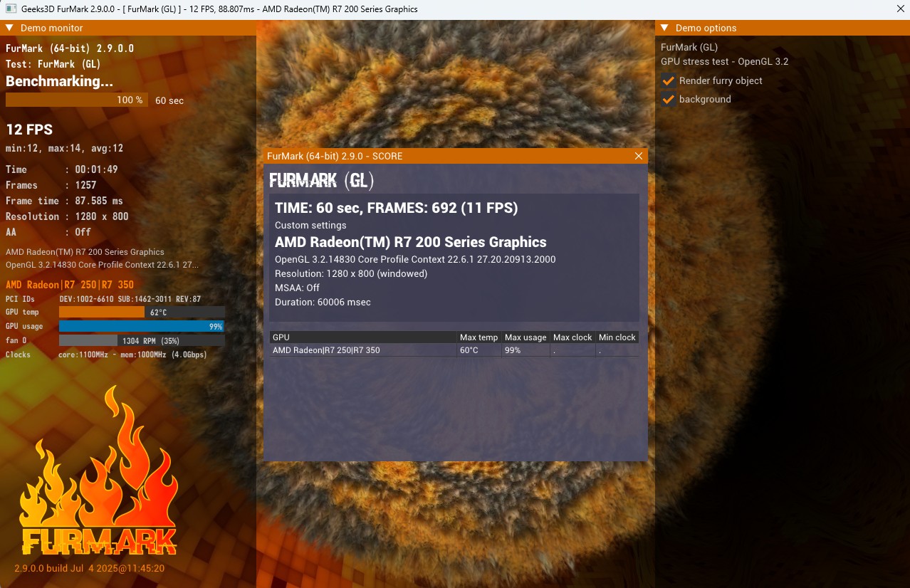
Task: Click the MSAA: Off text in score
Action: tap(297, 288)
